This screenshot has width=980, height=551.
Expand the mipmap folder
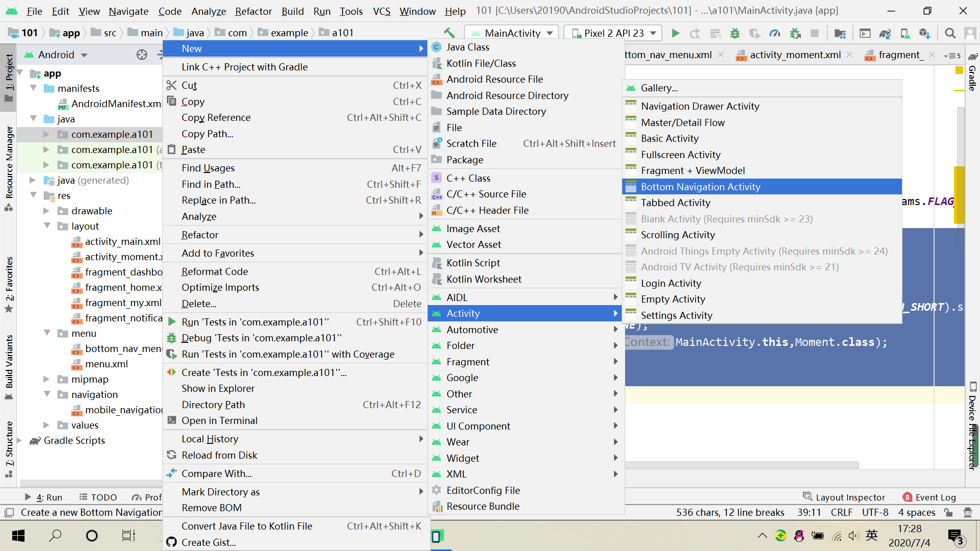click(46, 379)
